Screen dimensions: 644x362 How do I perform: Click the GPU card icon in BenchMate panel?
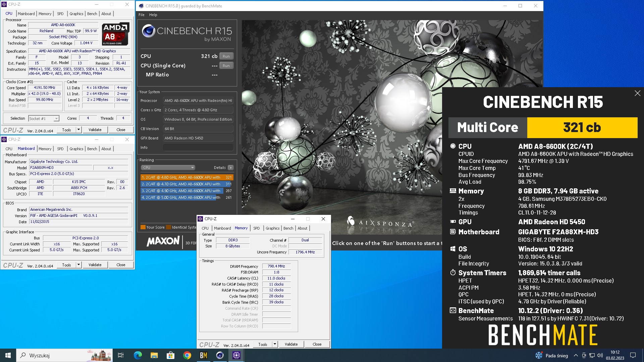453,222
